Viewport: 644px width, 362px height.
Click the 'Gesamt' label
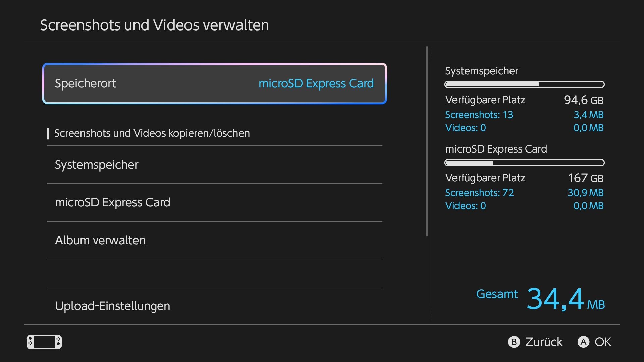point(497,294)
